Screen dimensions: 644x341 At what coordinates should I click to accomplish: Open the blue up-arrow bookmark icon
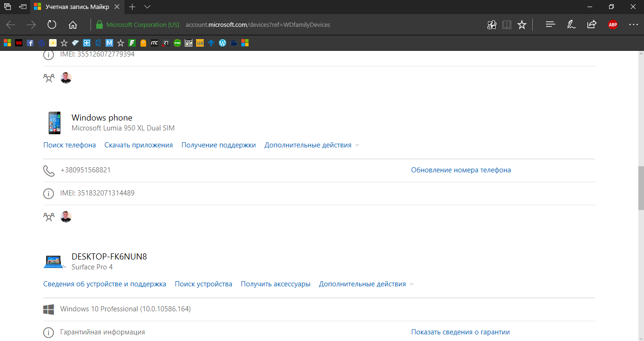point(211,43)
